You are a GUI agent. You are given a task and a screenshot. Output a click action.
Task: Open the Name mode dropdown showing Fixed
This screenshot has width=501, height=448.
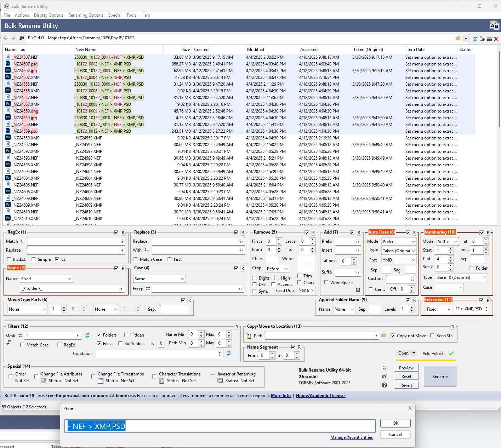tap(46, 279)
